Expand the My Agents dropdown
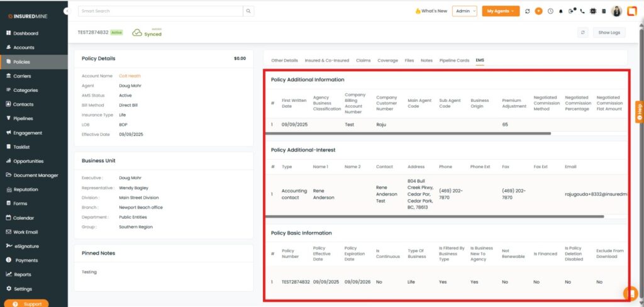The width and height of the screenshot is (644, 307). pyautogui.click(x=501, y=11)
